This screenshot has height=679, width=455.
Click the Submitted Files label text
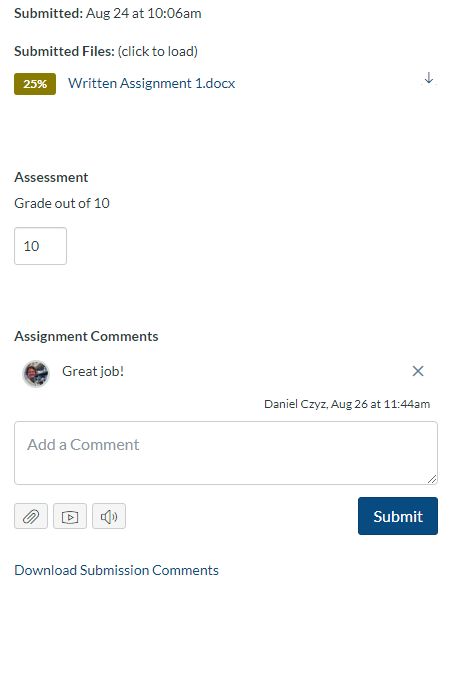65,51
